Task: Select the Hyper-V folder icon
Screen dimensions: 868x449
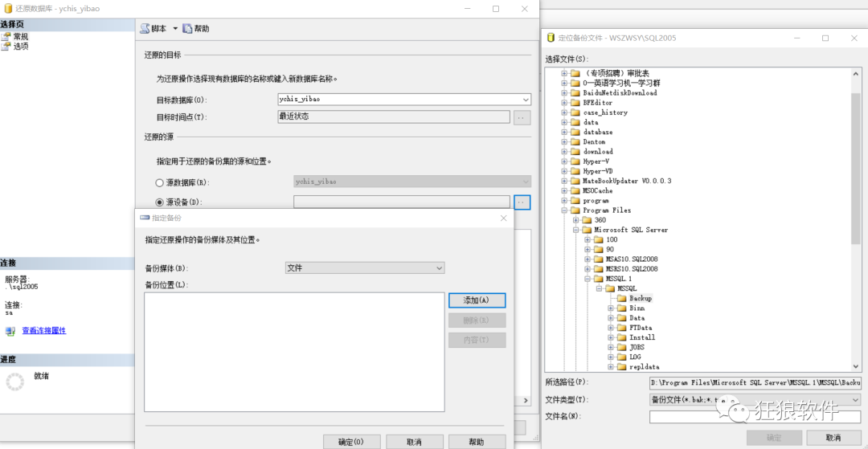Action: point(575,161)
